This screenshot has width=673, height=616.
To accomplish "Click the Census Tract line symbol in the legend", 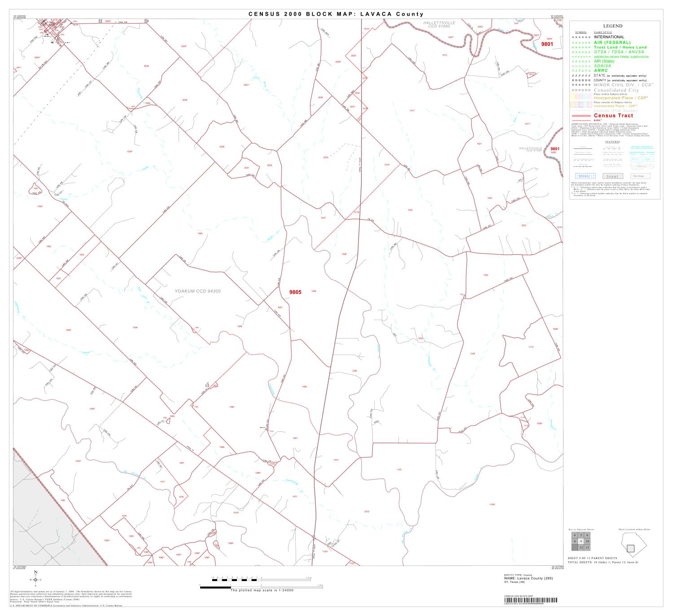I will point(581,116).
